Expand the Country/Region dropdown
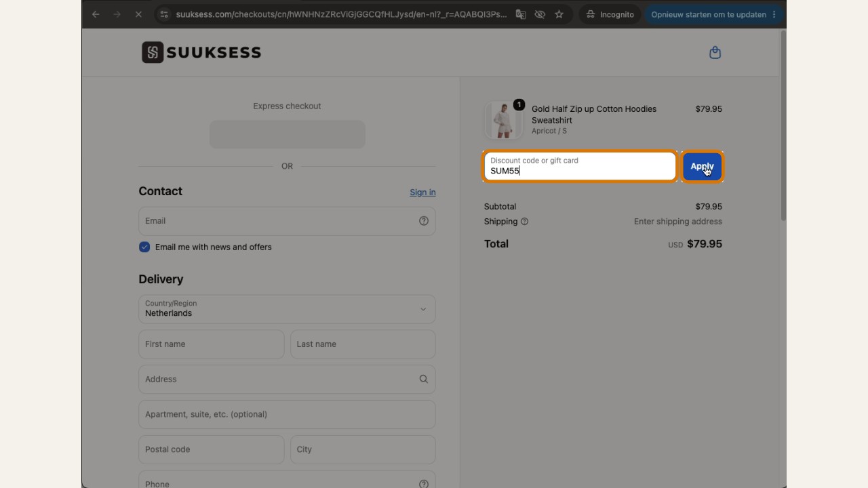Viewport: 868px width, 488px height. pos(287,309)
